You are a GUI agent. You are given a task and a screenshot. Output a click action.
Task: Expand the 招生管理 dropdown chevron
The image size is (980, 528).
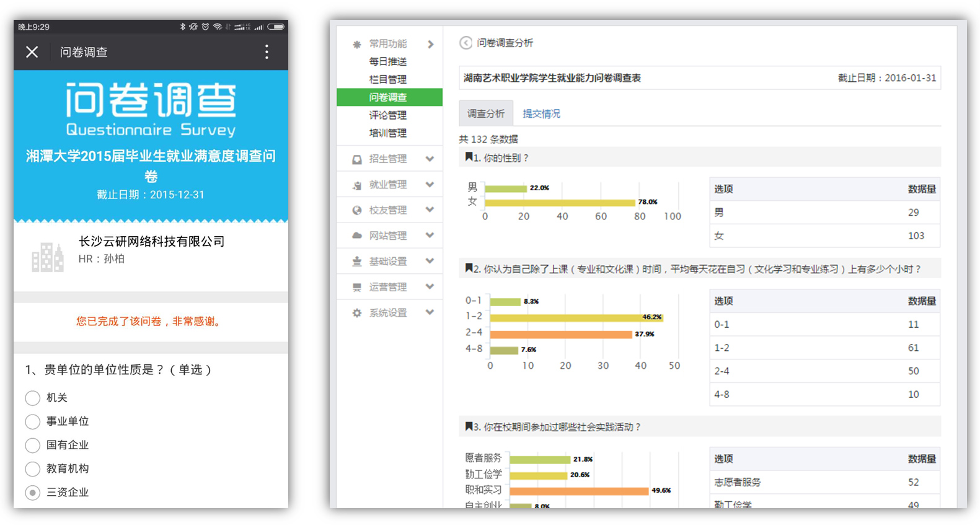point(430,159)
